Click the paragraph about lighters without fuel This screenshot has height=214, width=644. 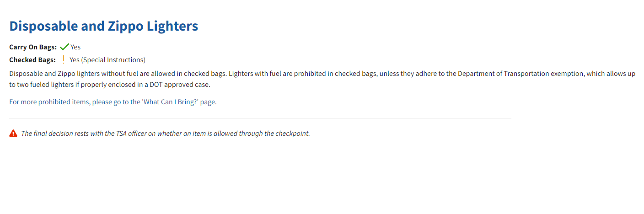322,79
